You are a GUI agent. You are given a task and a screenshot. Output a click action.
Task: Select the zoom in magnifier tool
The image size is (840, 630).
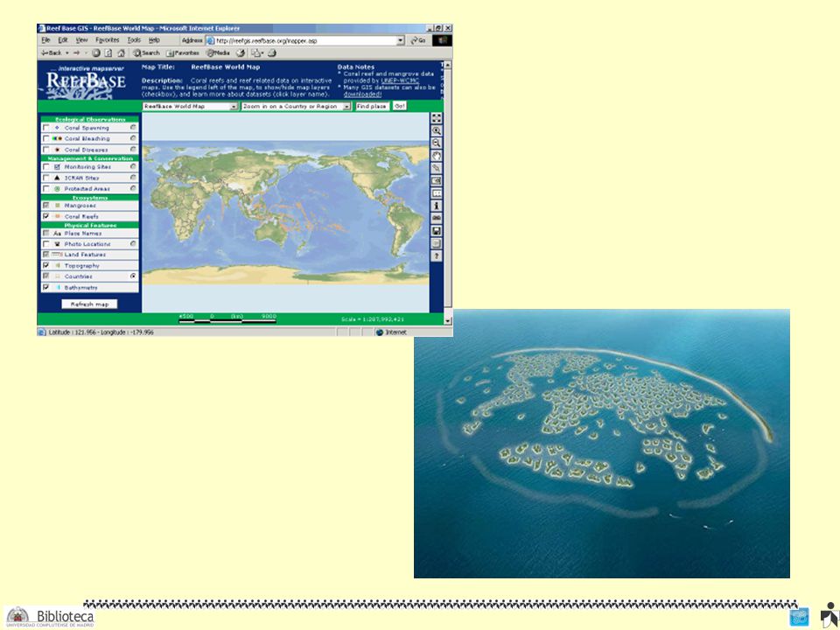437,130
